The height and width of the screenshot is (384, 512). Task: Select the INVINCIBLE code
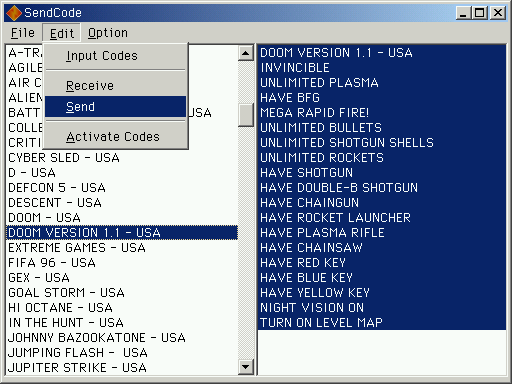click(382, 68)
